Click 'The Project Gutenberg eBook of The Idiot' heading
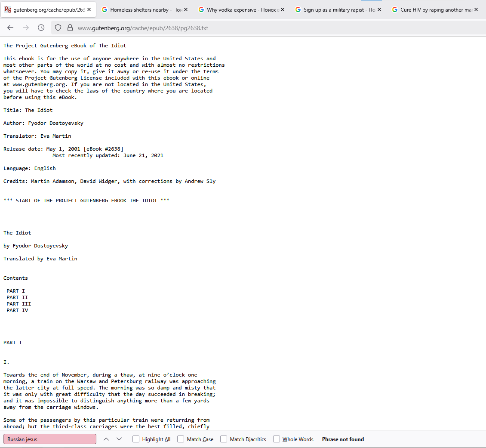The width and height of the screenshot is (486, 448). 65,46
